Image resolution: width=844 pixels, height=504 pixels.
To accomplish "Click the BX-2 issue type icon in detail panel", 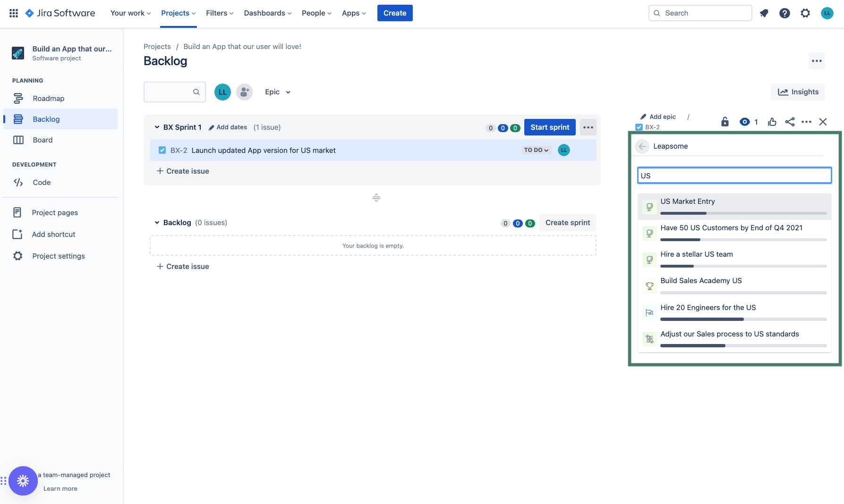I will point(639,127).
